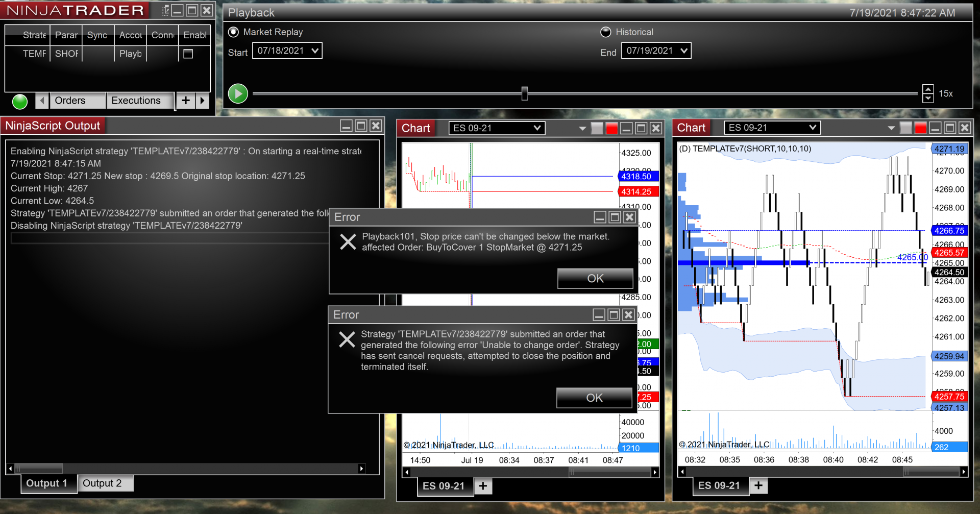Image resolution: width=980 pixels, height=514 pixels.
Task: Click the playback position slider handle
Action: coord(524,93)
